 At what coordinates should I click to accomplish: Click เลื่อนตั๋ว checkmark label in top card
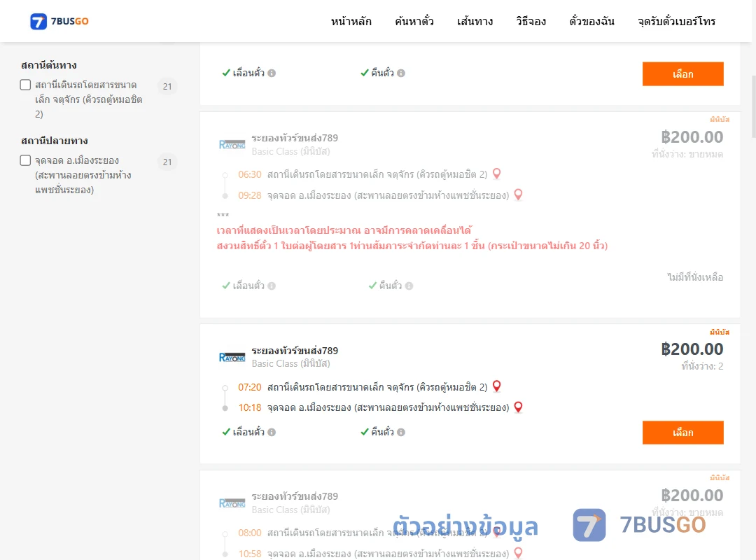click(x=244, y=73)
